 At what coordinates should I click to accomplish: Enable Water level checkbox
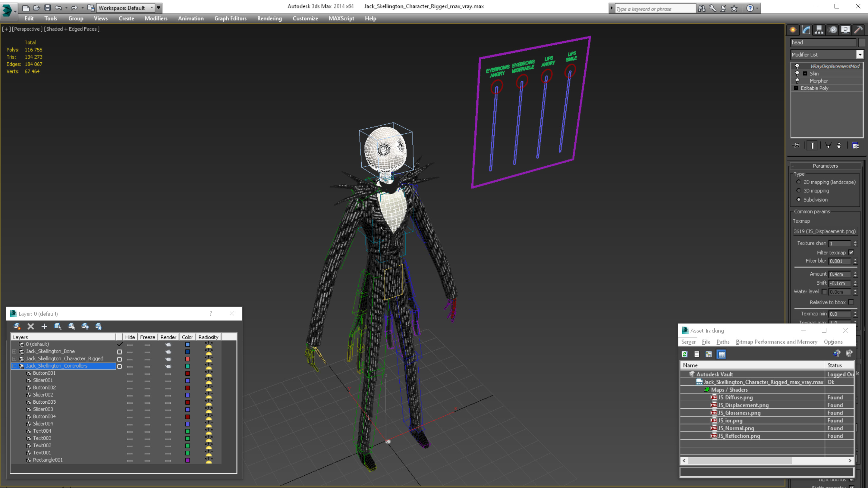point(824,292)
